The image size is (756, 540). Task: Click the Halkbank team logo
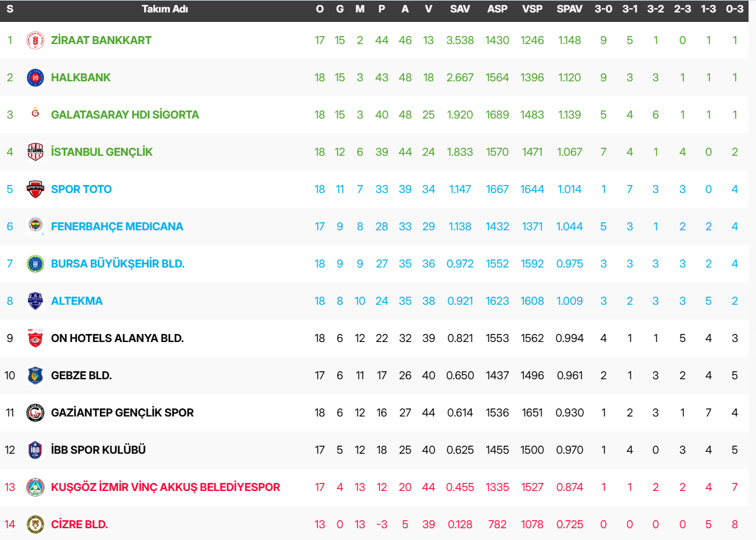[35, 78]
